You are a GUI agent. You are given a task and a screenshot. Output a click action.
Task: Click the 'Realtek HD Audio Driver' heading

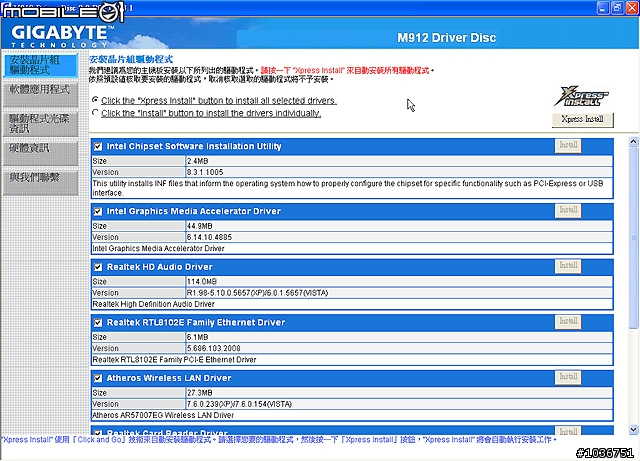[160, 267]
